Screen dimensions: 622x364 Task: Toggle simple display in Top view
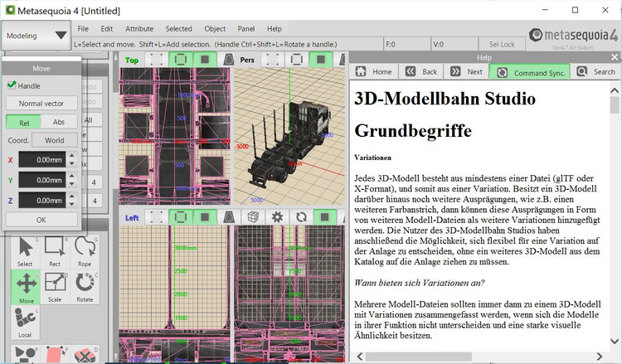click(228, 60)
